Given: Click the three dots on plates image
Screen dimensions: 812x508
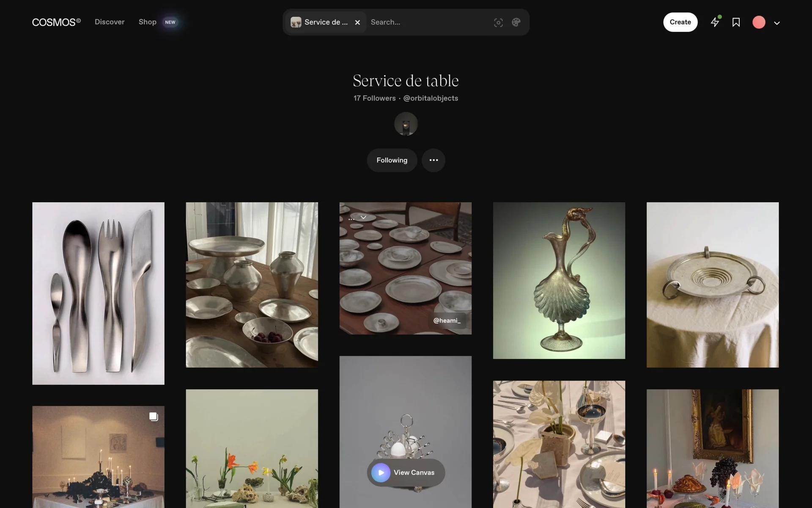Looking at the screenshot, I should (x=351, y=219).
